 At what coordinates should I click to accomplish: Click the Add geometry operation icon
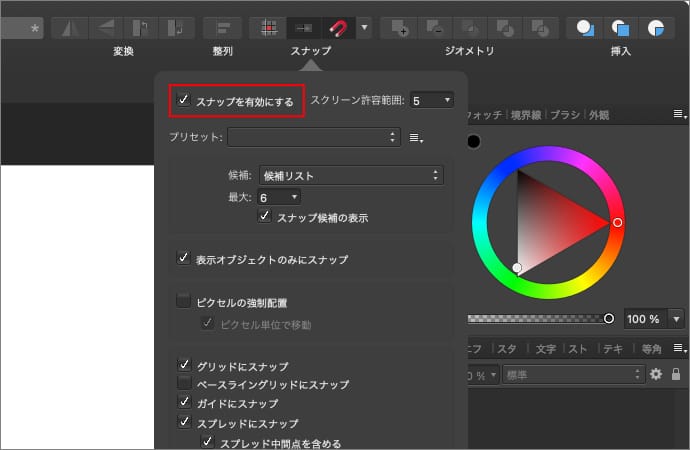tap(399, 27)
